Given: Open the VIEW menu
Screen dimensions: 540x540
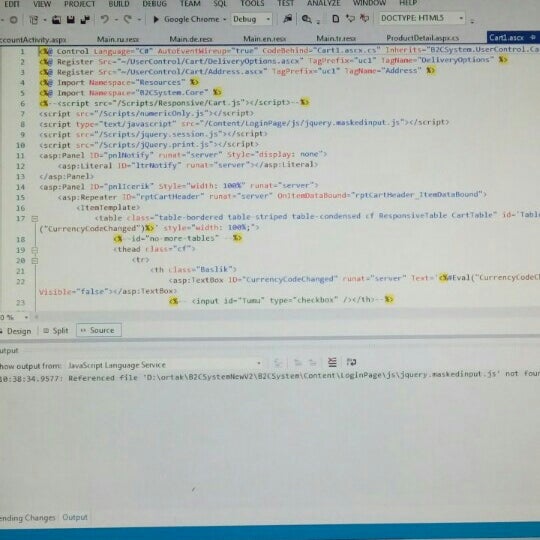Looking at the screenshot, I should [x=42, y=4].
